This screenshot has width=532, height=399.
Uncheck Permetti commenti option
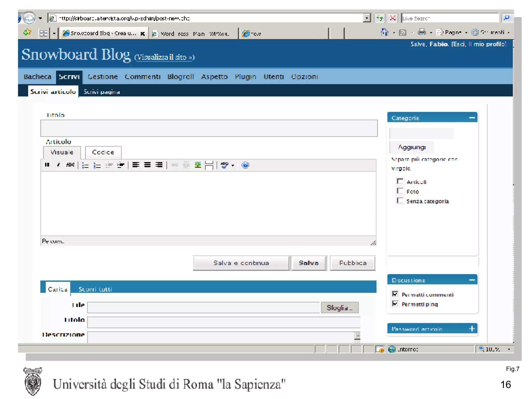point(395,294)
